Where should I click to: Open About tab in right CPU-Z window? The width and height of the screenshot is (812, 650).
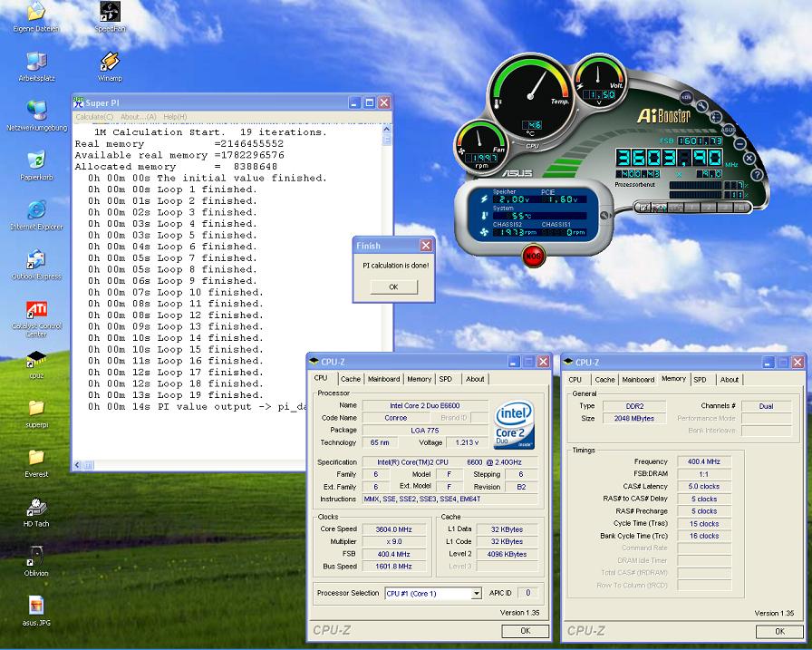pos(730,380)
